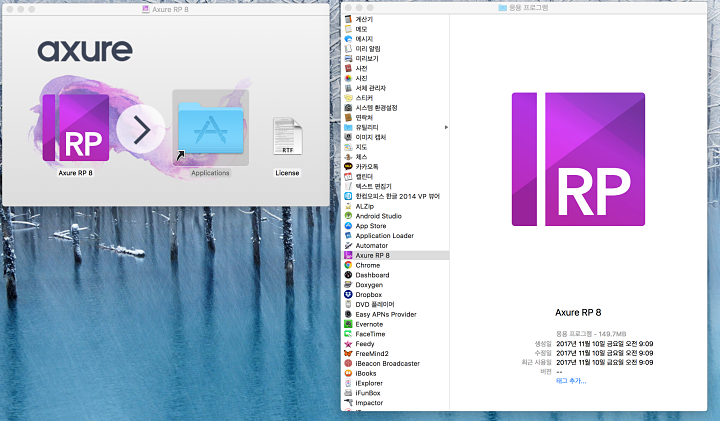Select the 서체 관리자 (Font Book) icon
Viewport: 720px width, 421px height.
click(x=348, y=88)
